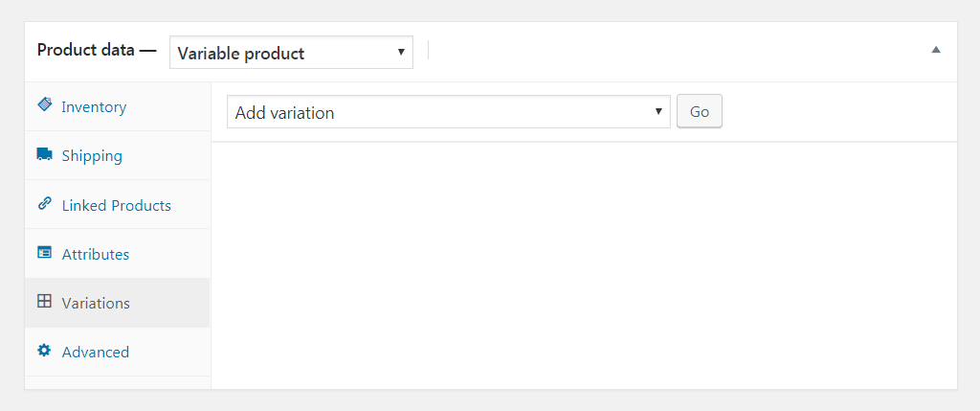Go to the Linked Products tab label
980x411 pixels.
click(116, 205)
